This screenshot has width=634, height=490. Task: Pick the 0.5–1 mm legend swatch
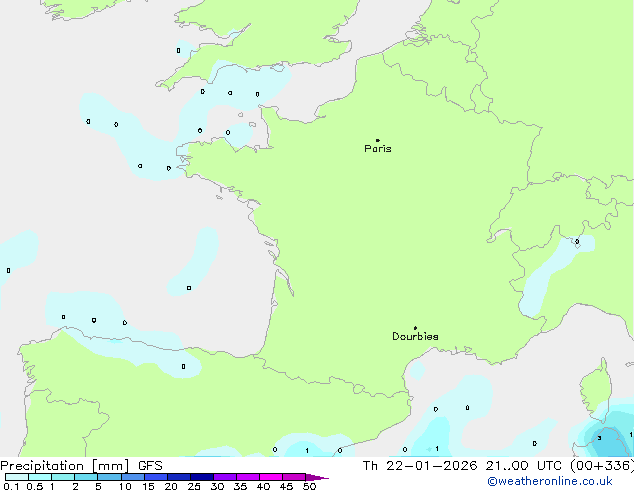40,477
